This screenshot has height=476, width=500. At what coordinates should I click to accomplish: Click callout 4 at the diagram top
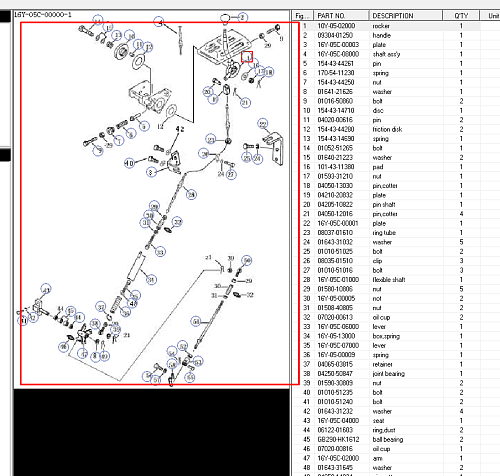(159, 22)
